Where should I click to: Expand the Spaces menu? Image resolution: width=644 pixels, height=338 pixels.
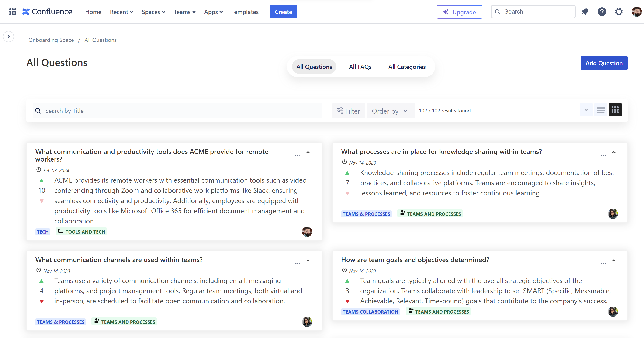[x=153, y=12]
